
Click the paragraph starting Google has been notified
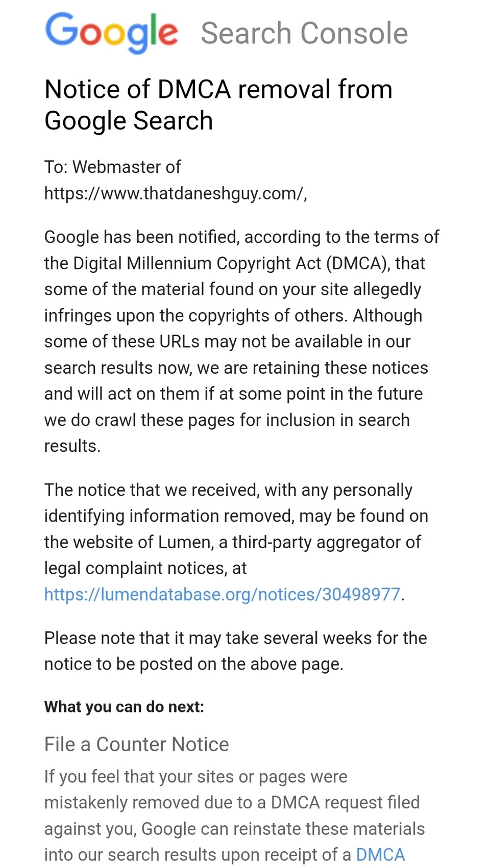pos(241,341)
